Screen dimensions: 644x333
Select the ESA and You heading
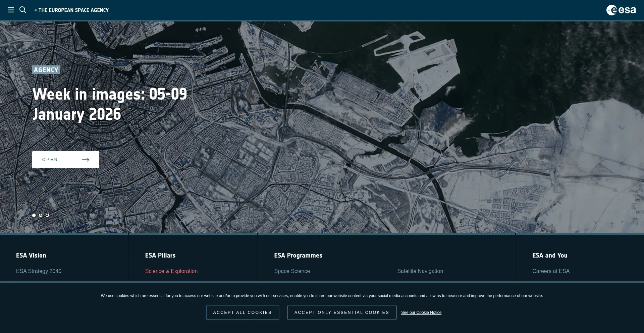(550, 256)
